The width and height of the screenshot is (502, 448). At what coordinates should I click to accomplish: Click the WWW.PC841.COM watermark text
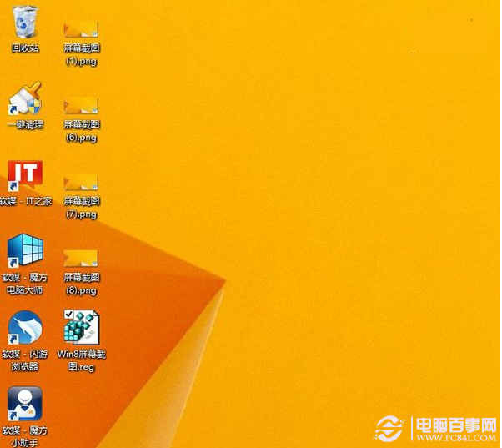(x=456, y=438)
